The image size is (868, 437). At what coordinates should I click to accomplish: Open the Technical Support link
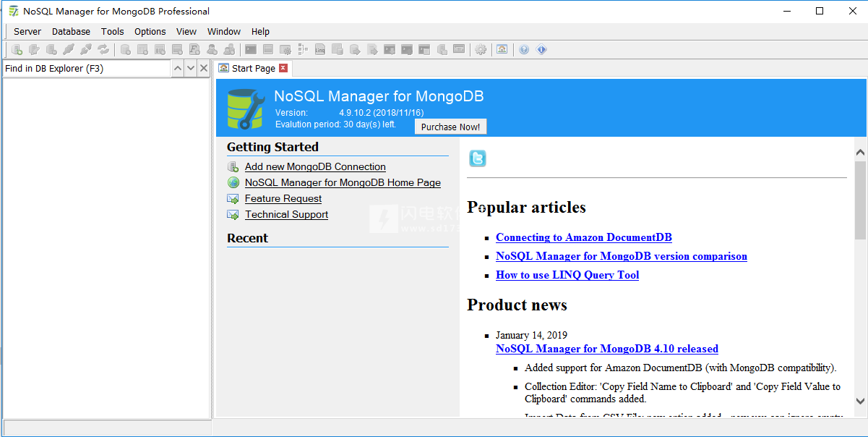286,214
